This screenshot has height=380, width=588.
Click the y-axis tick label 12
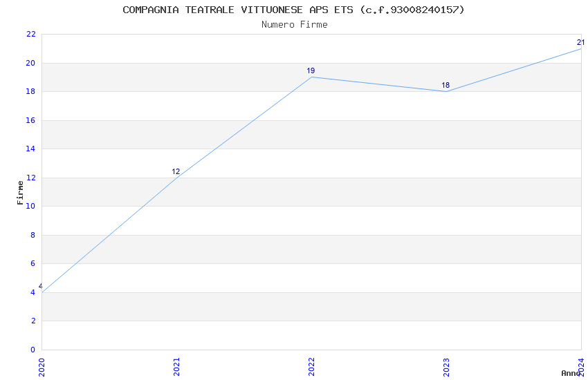click(30, 178)
